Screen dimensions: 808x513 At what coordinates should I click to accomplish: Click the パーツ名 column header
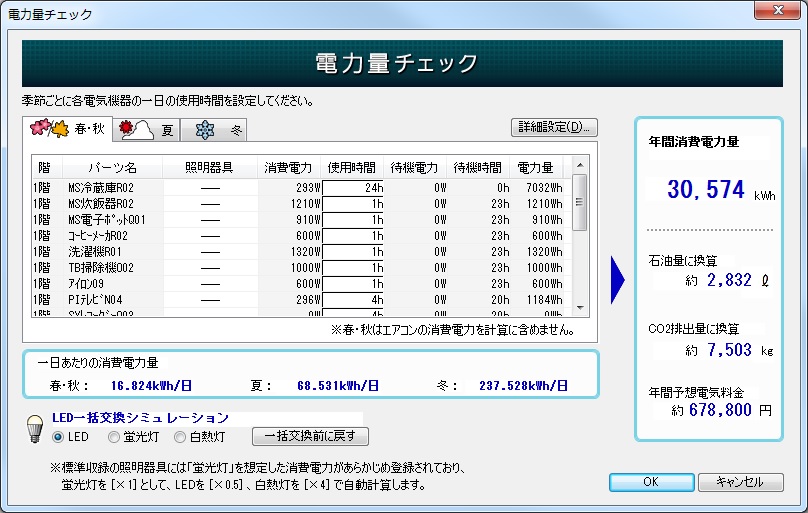pos(113,168)
